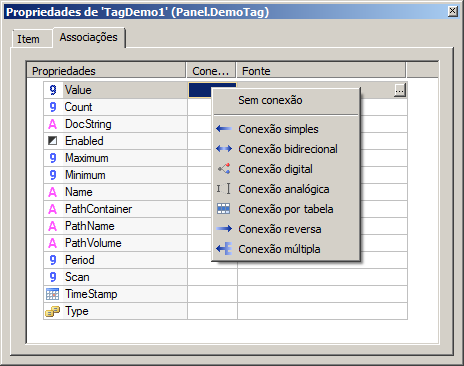Screen dimensions: 464x366
Task: Select the DocString property row
Action: [x=115, y=124]
